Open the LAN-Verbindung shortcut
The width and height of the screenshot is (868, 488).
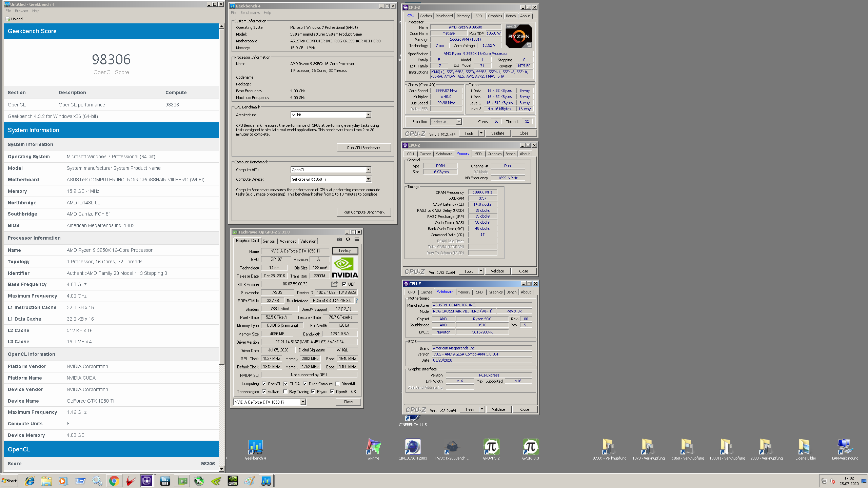click(x=845, y=450)
